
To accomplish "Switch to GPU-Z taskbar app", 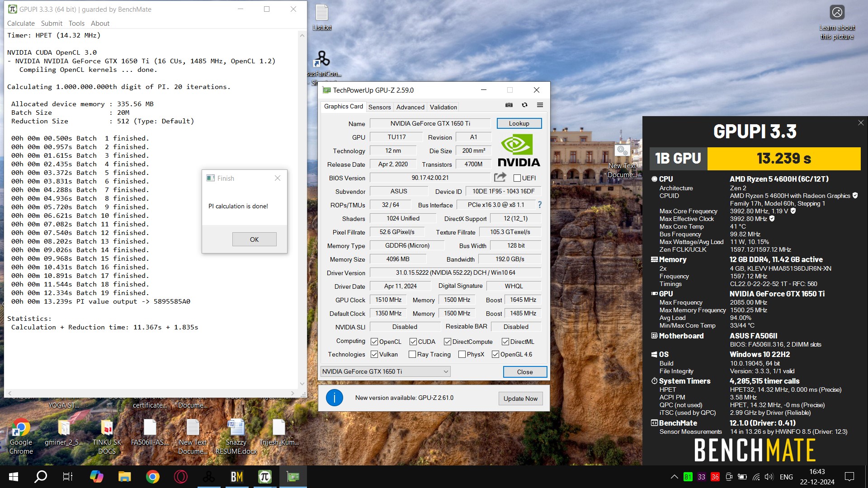I will click(292, 477).
